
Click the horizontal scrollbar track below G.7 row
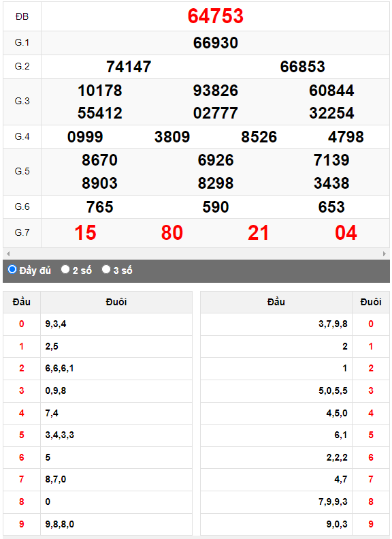click(196, 253)
